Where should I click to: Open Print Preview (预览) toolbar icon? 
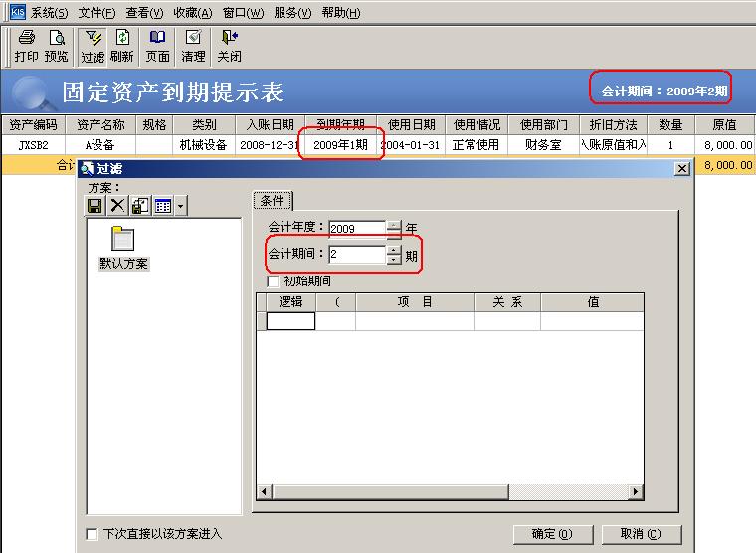click(x=56, y=47)
